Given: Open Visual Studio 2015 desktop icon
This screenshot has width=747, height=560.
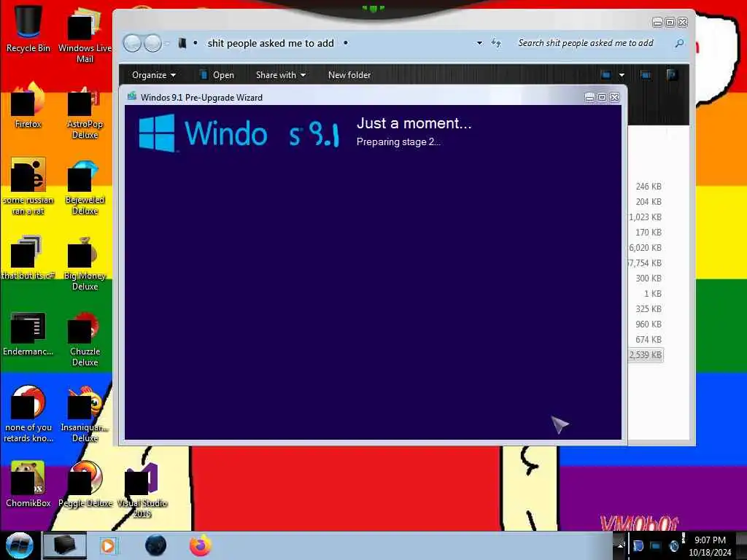Looking at the screenshot, I should coord(142,489).
